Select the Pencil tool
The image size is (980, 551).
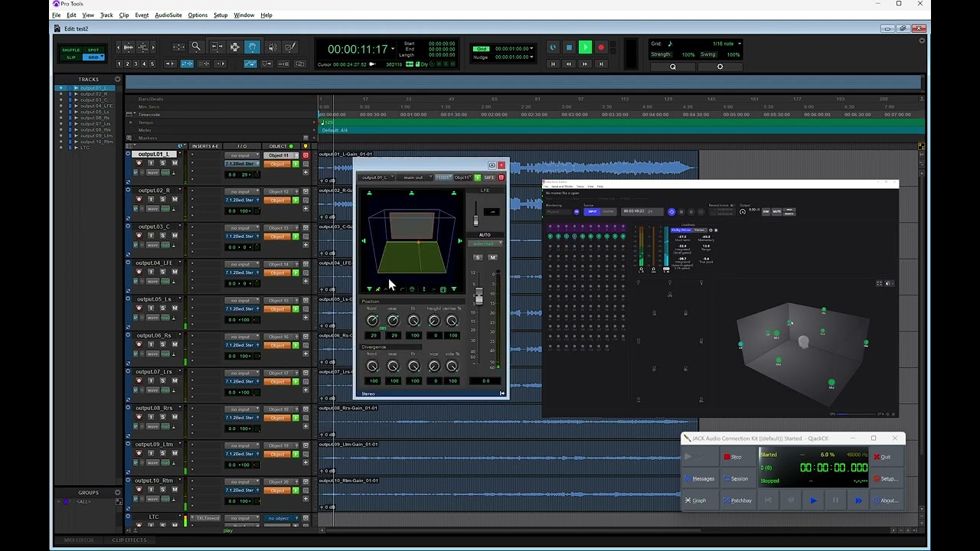(290, 47)
